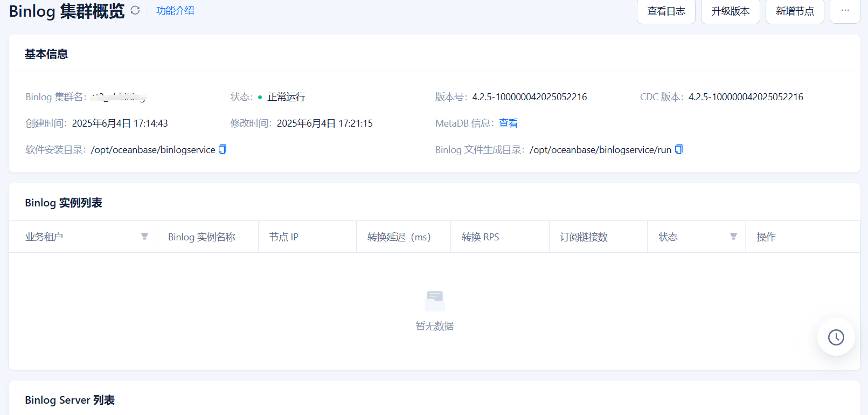This screenshot has width=868, height=415.
Task: Click the 正常运行 status text
Action: (286, 97)
